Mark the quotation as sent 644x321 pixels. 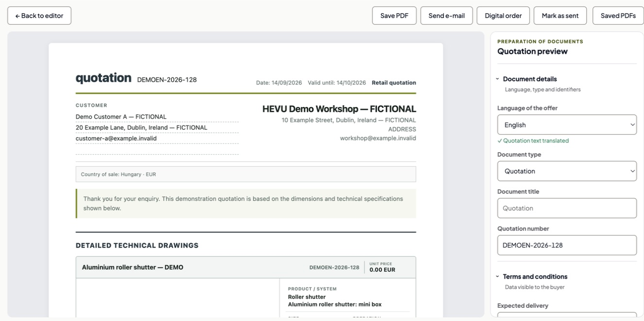(560, 16)
